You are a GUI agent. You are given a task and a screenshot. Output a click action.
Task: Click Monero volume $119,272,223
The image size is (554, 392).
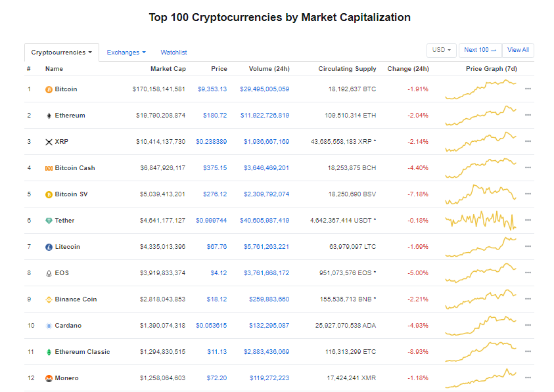tap(269, 378)
